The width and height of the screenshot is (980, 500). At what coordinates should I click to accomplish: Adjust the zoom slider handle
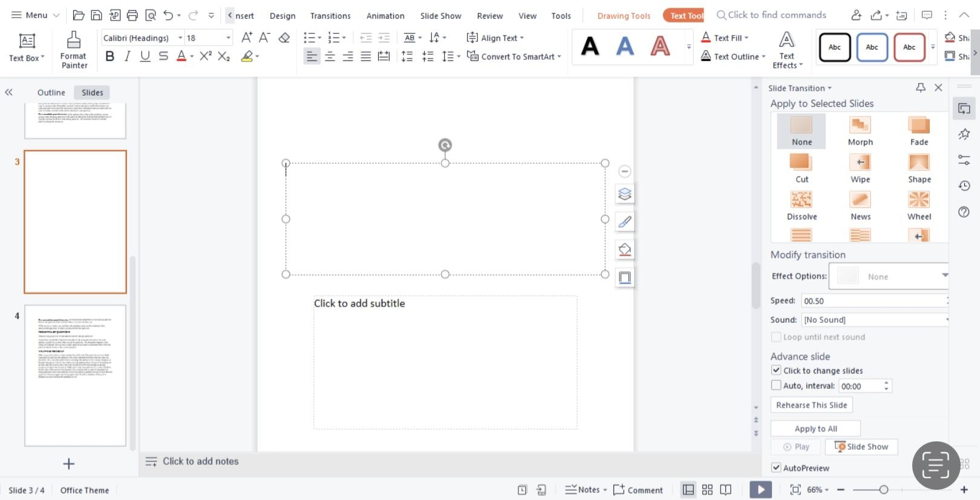[x=884, y=490]
